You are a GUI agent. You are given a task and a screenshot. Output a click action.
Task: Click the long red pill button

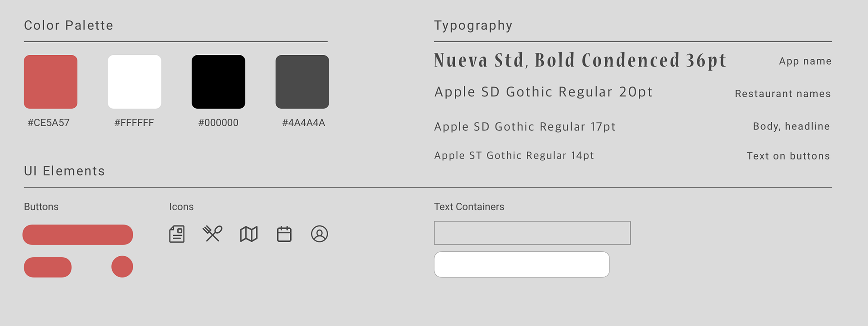coord(78,235)
